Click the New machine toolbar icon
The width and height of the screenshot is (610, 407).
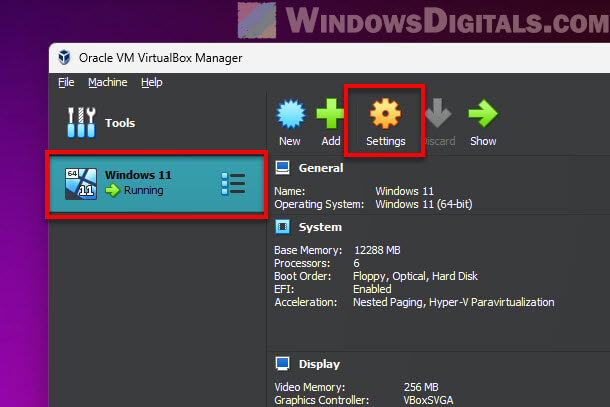click(x=290, y=114)
